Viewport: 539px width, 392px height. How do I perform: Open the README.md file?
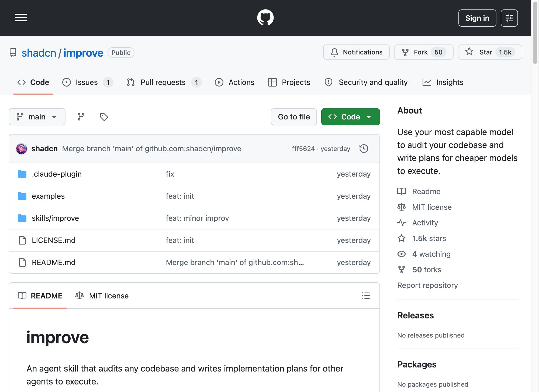(x=54, y=262)
